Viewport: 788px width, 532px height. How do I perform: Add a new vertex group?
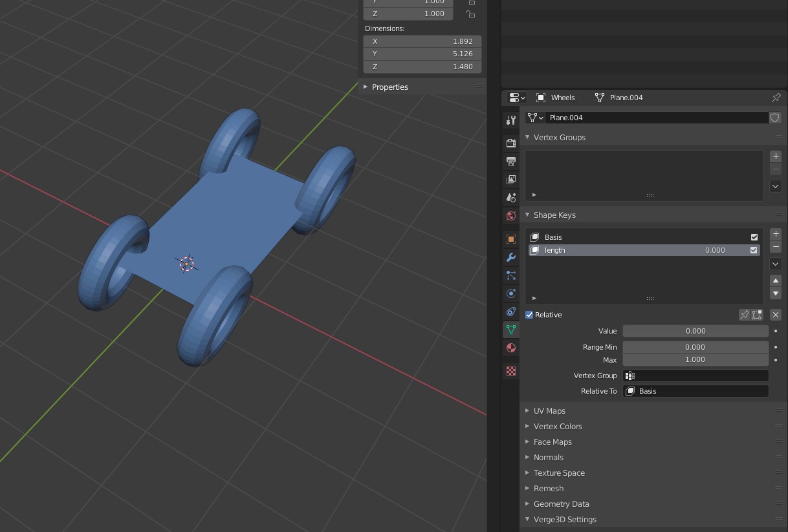(x=776, y=156)
